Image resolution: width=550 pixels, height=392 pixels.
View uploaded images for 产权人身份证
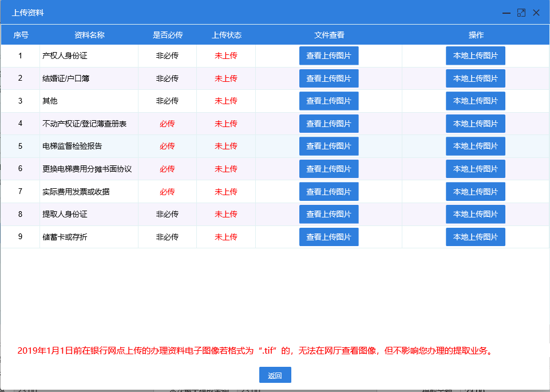[x=329, y=56]
